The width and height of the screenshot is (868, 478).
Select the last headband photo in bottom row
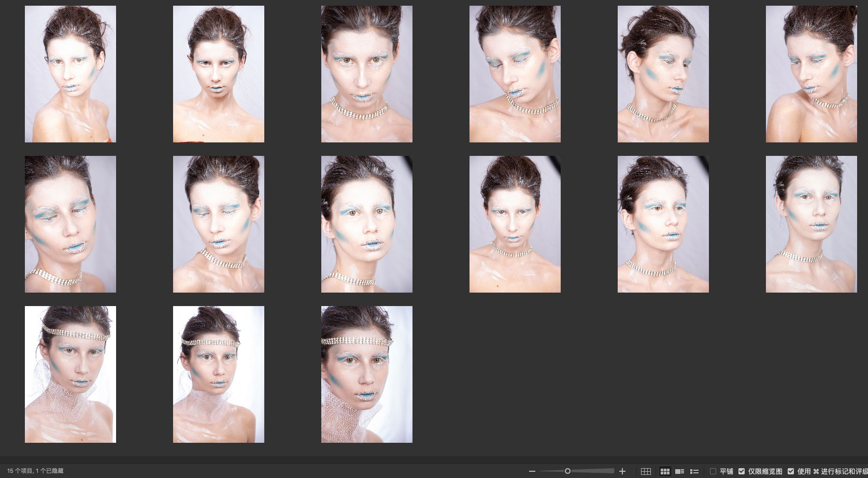pyautogui.click(x=367, y=374)
